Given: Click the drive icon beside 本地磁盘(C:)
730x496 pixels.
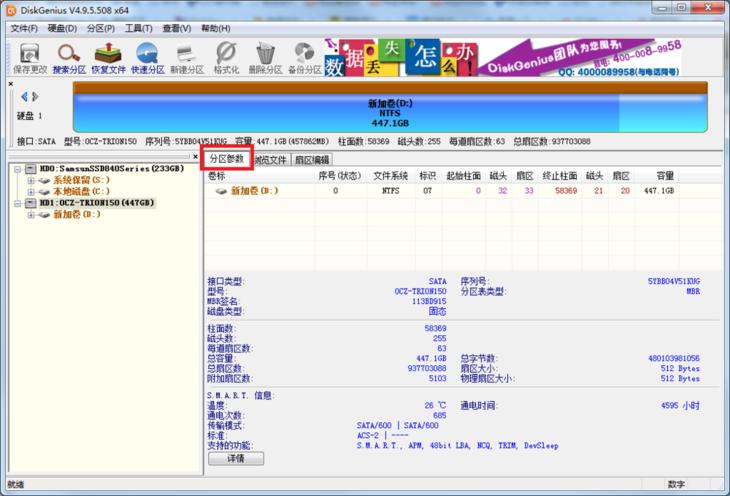Looking at the screenshot, I should (x=44, y=191).
